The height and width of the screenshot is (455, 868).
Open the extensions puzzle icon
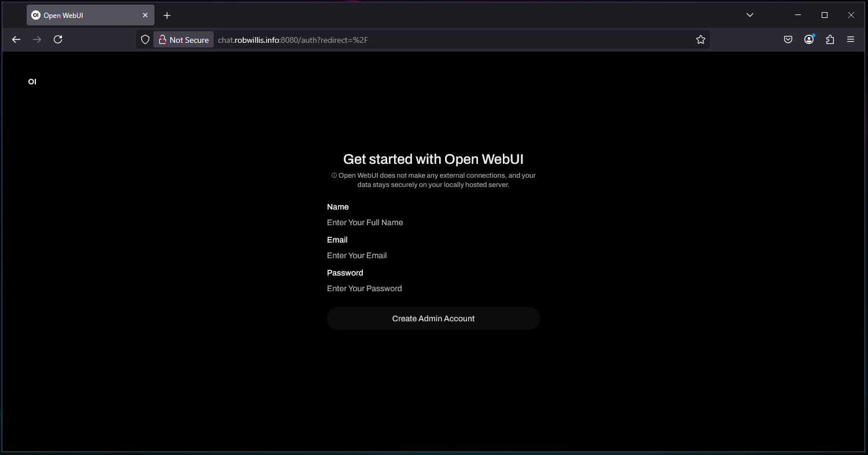tap(830, 39)
